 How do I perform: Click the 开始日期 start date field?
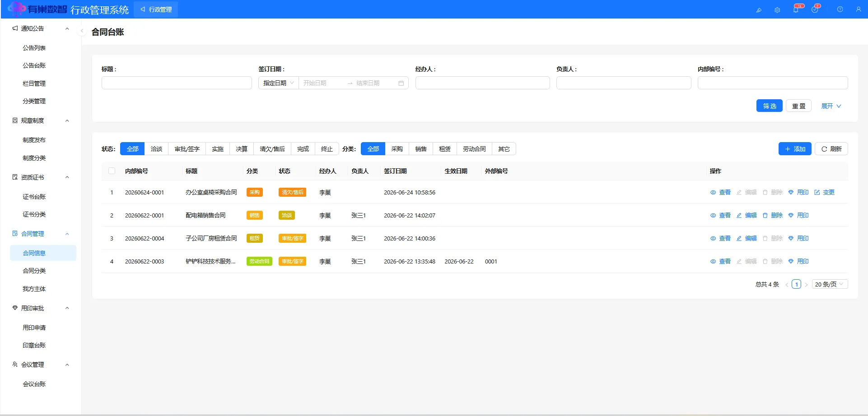click(x=322, y=83)
